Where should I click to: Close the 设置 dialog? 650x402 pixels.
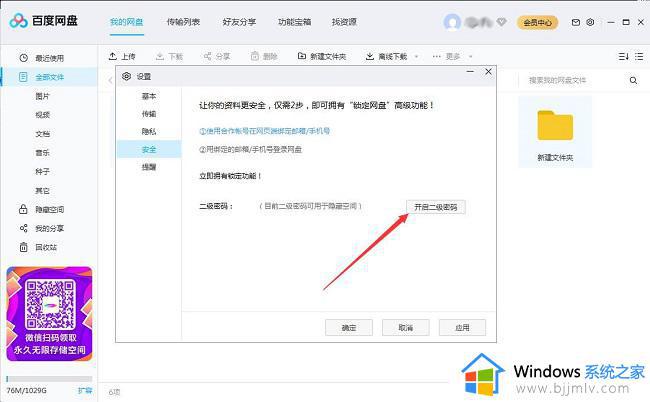[488, 72]
